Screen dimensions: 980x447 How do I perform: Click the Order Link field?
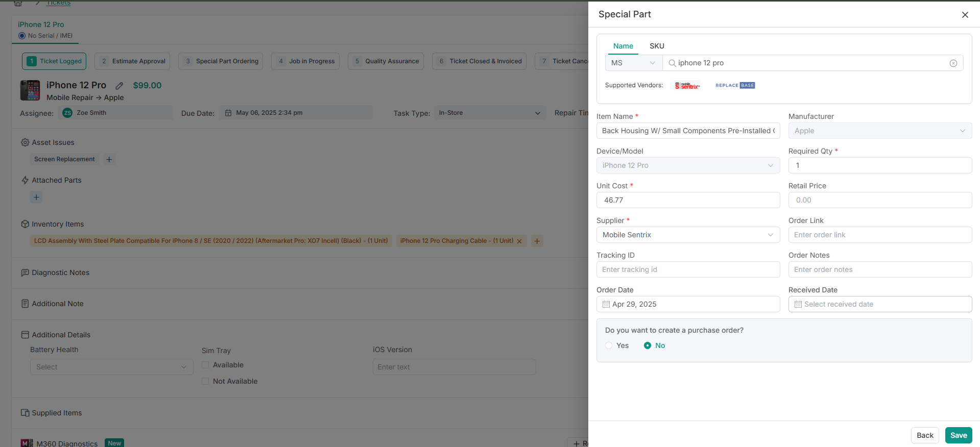pyautogui.click(x=880, y=235)
